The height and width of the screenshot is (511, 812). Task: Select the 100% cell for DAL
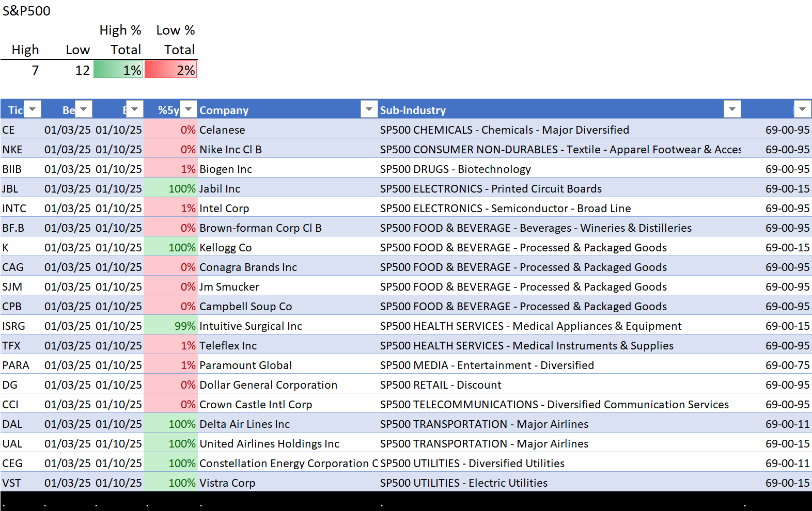(170, 424)
